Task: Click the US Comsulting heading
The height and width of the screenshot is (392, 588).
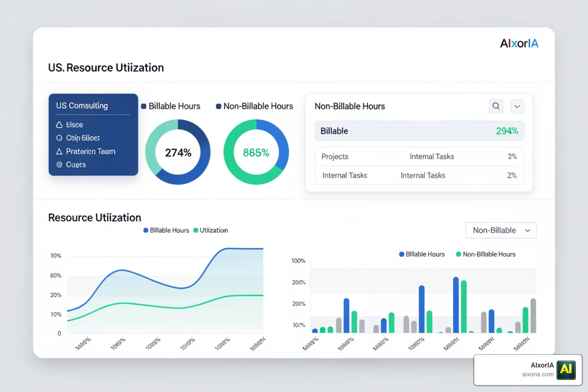Action: coord(82,106)
